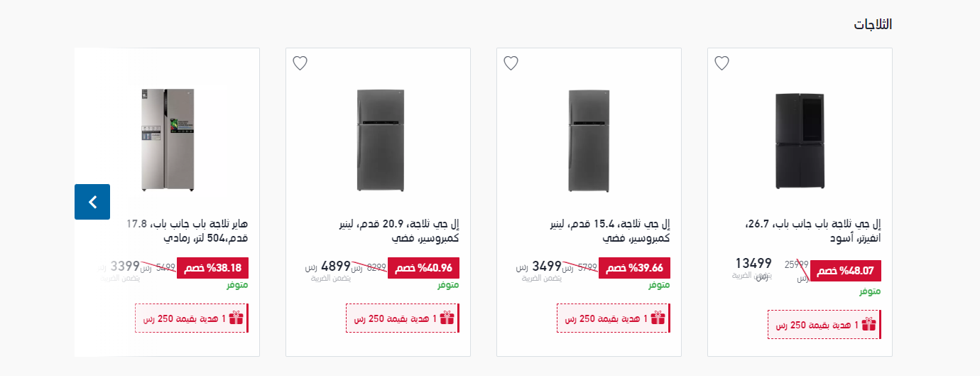
Task: Toggle wishlist heart on LG 15.4 fridge
Action: click(511, 63)
